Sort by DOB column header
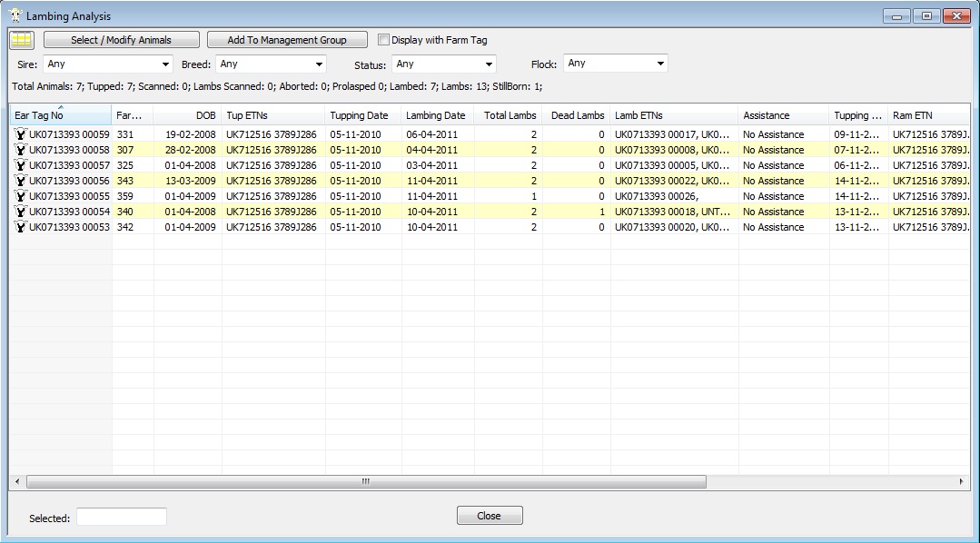Viewport: 980px width, 543px height. tap(187, 115)
